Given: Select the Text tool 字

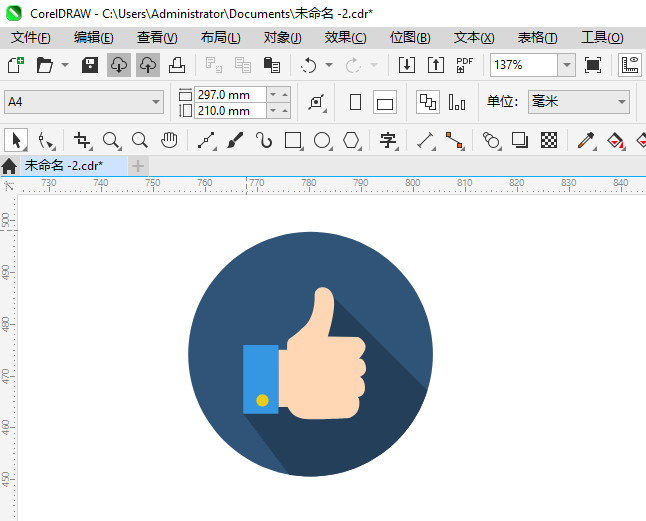Looking at the screenshot, I should tap(389, 140).
